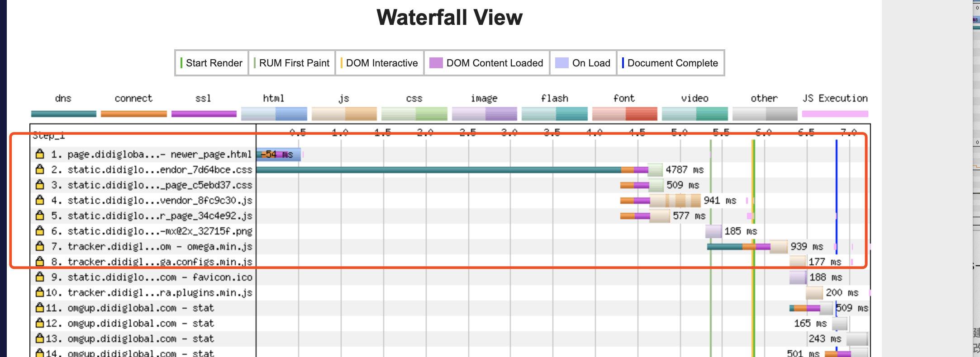
Task: Click the lock icon beside favicon.ico request
Action: (x=40, y=277)
